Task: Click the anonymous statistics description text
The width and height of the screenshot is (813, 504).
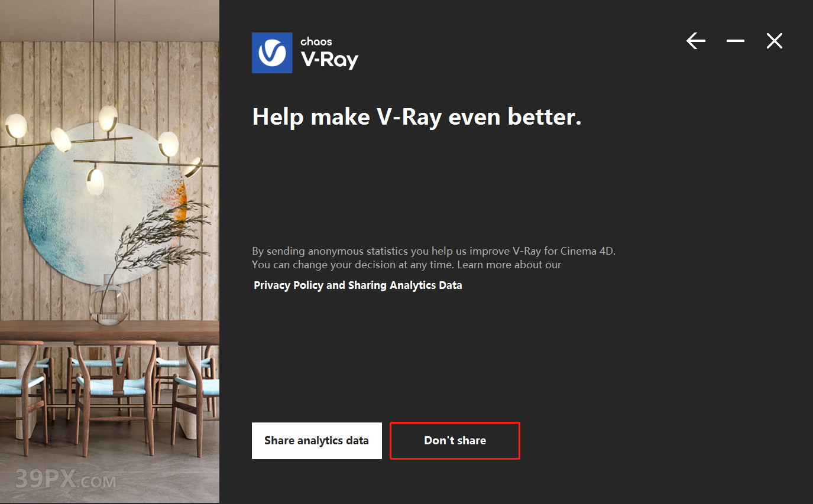Action: [434, 258]
